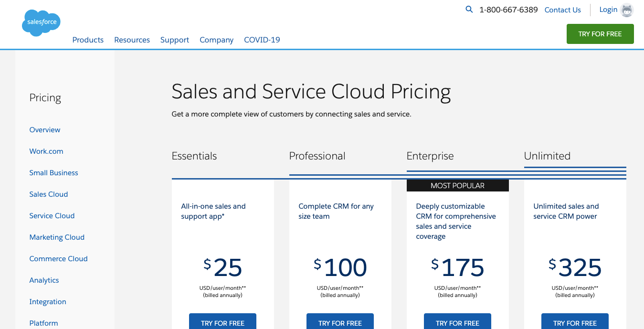The image size is (644, 329).
Task: Click the $100 Professional price
Action: point(340,267)
